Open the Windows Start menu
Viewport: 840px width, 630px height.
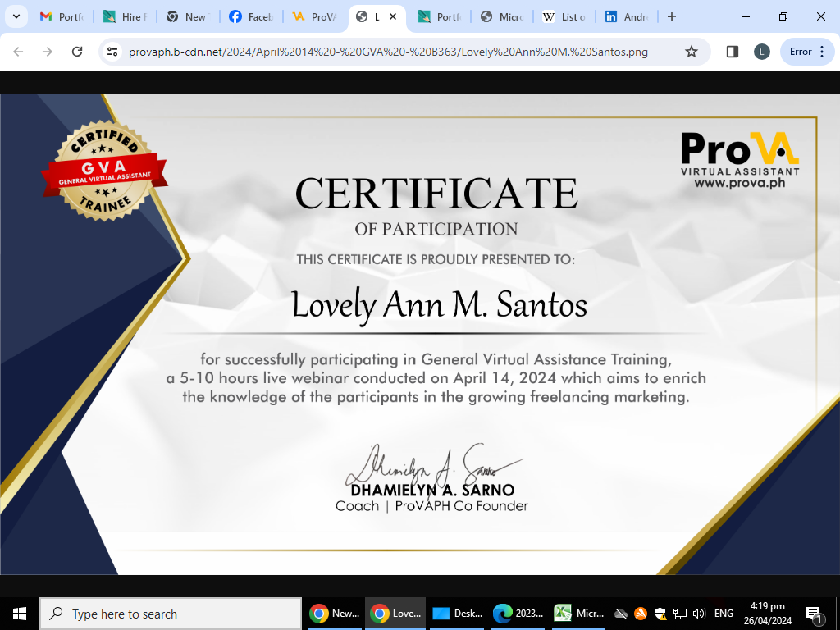20,614
